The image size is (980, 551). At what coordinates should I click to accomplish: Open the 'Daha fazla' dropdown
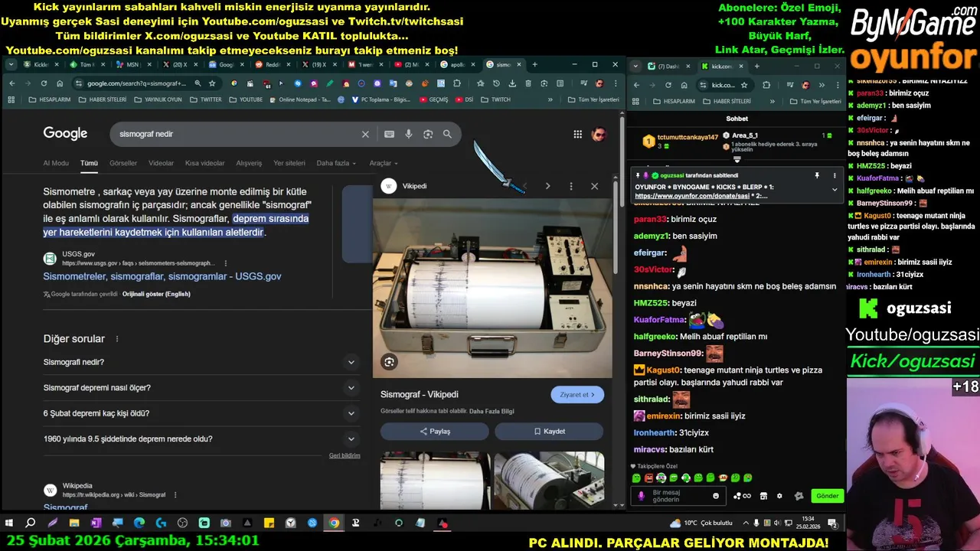click(x=336, y=163)
